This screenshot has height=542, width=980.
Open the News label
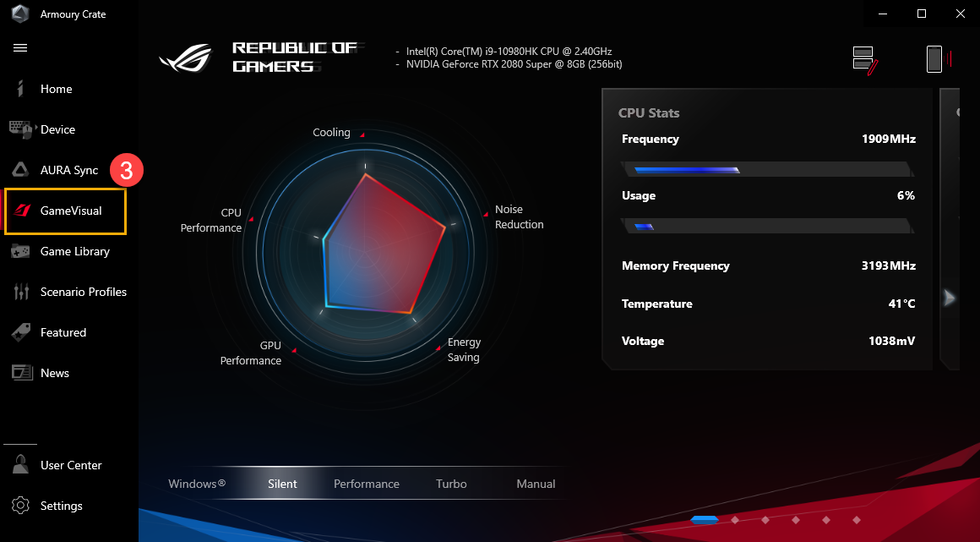coord(55,373)
